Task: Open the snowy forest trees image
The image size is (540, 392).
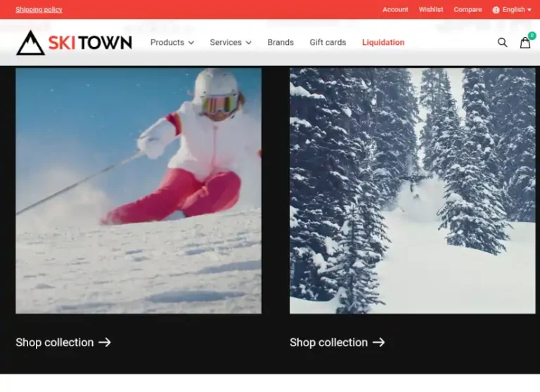Action: [412, 190]
